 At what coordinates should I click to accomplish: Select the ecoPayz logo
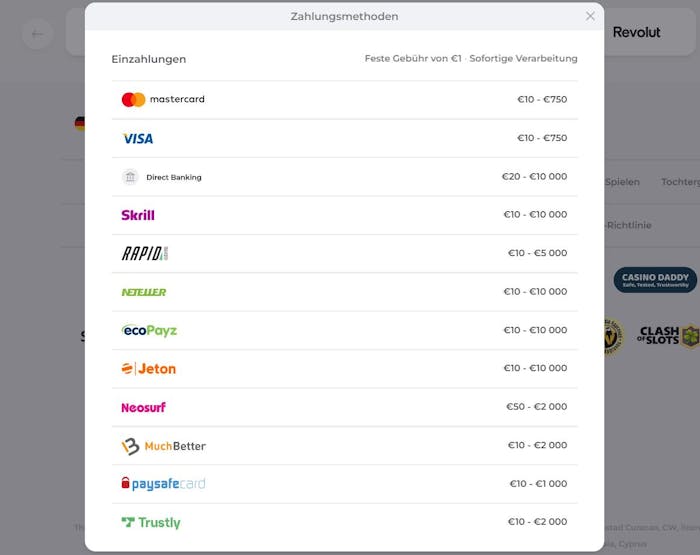click(x=149, y=330)
